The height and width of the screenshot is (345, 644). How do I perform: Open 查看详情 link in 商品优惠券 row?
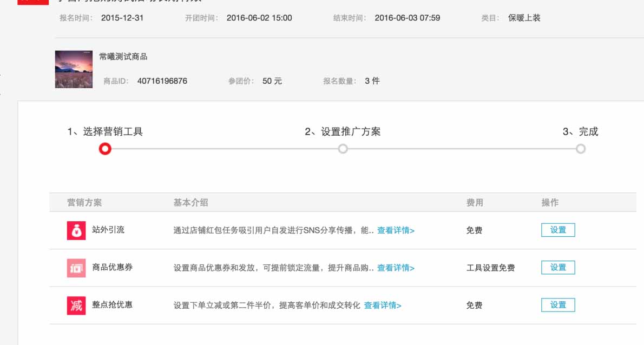tap(396, 268)
